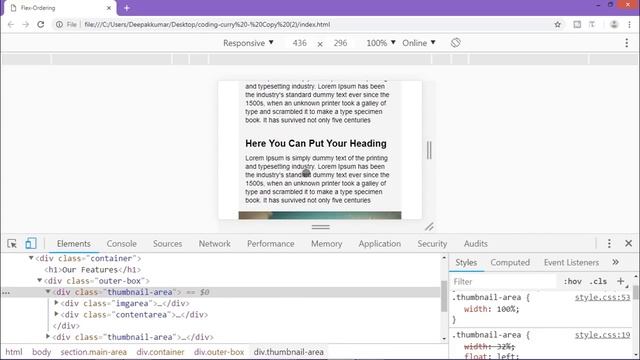Toggle the :hov element state panel

pyautogui.click(x=573, y=281)
